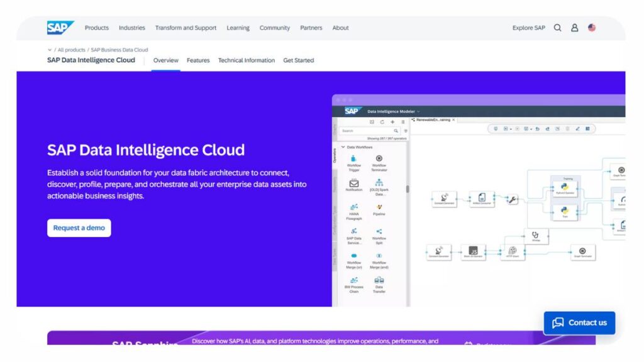Click the plus icon in operators panel
The width and height of the screenshot is (644, 362).
[x=392, y=122]
